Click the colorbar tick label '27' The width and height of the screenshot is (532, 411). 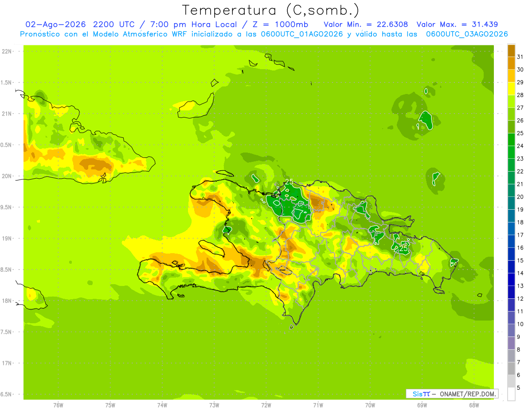pos(521,108)
